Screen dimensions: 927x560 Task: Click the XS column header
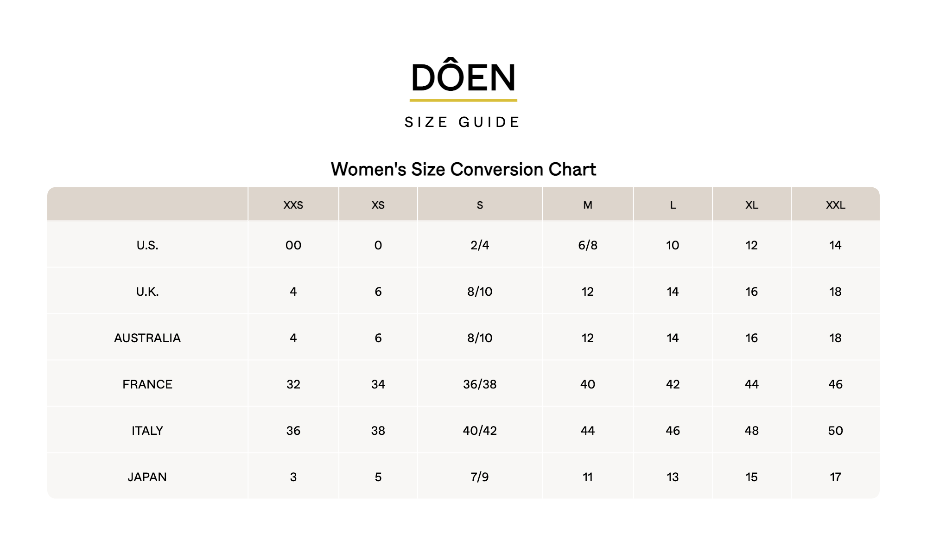378,205
